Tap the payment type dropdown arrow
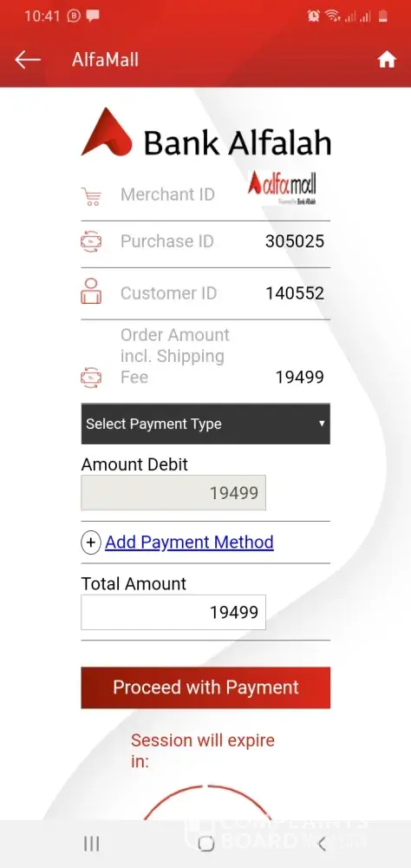 click(322, 424)
